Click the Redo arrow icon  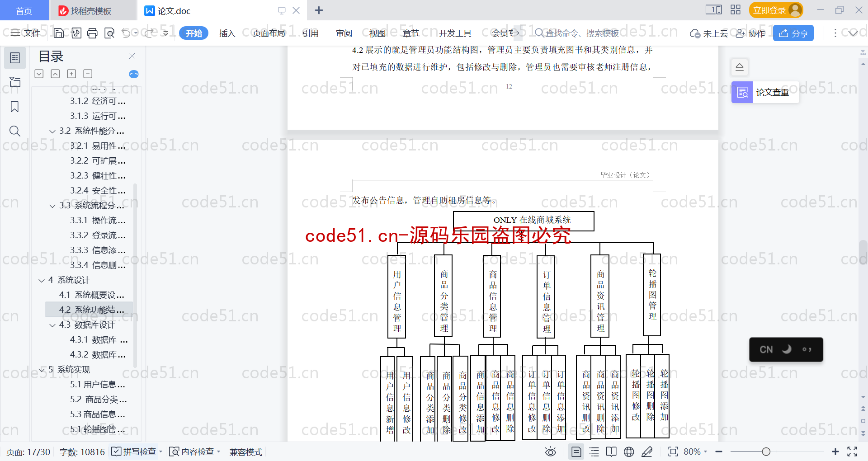(149, 33)
